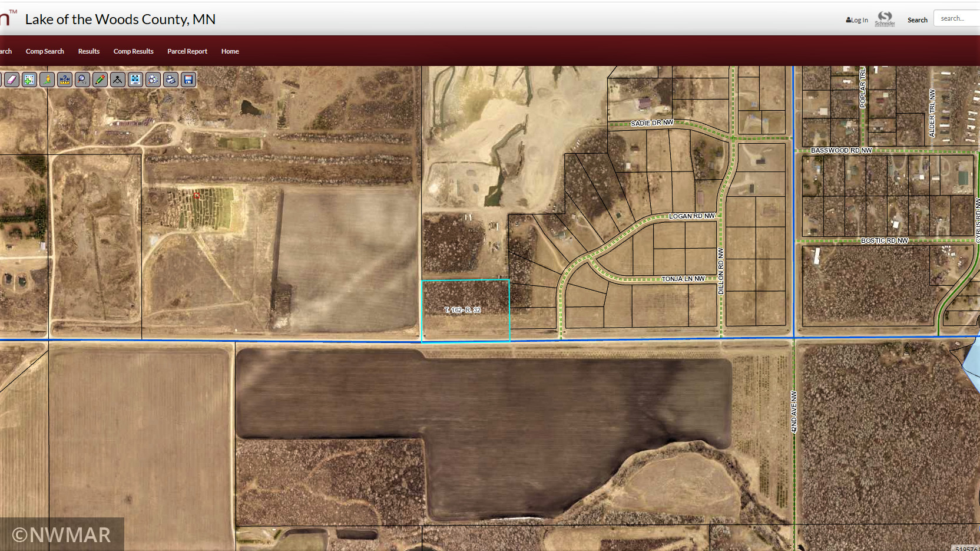Image resolution: width=980 pixels, height=551 pixels.
Task: Select the eraser clear-selection tool
Action: 12,80
